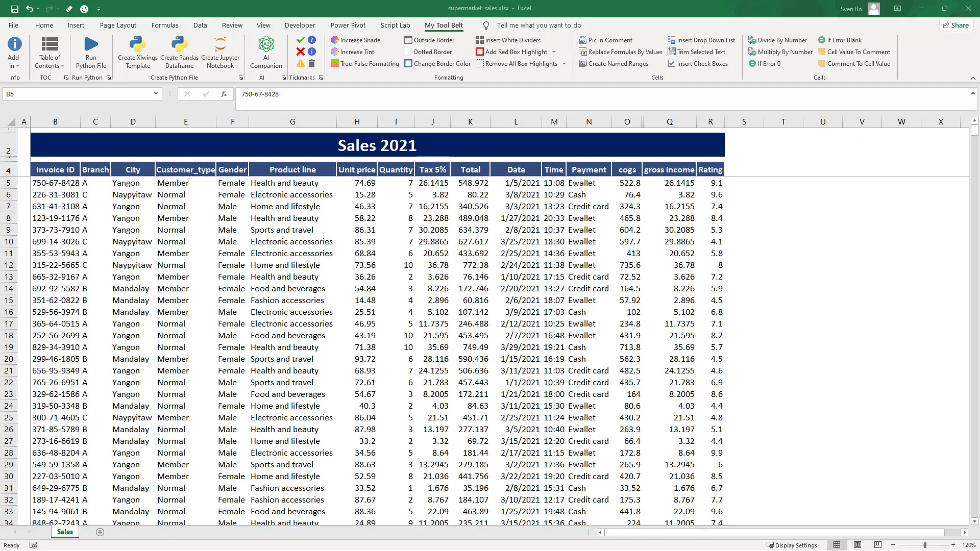Create a Jupyter Notebook
980x551 pixels.
pyautogui.click(x=220, y=51)
